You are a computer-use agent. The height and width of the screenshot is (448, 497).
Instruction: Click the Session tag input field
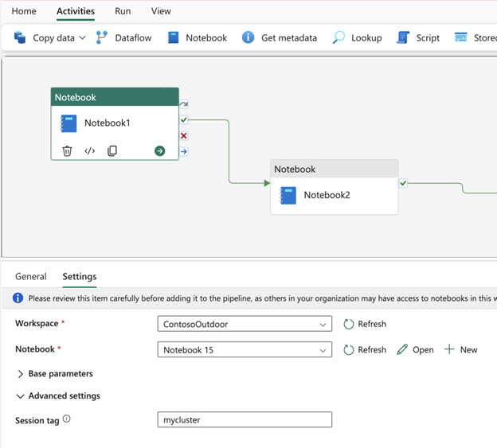[245, 419]
